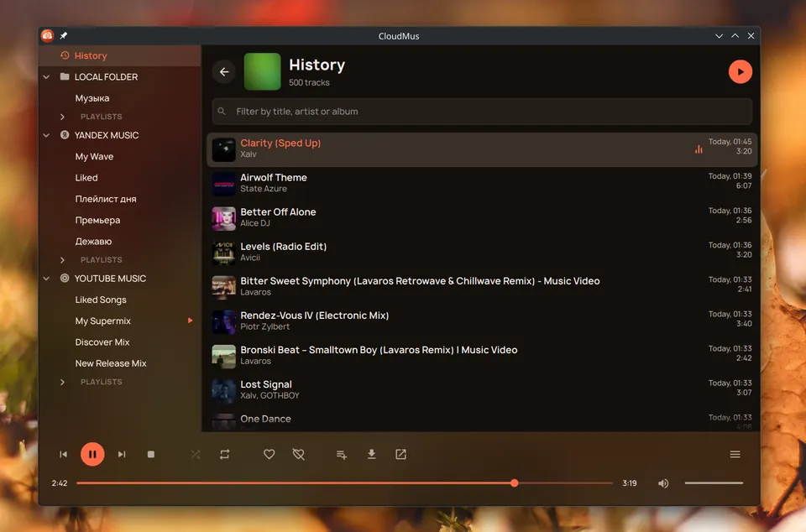Adjust the volume slider
Viewport: 806px width, 532px height.
tap(714, 483)
